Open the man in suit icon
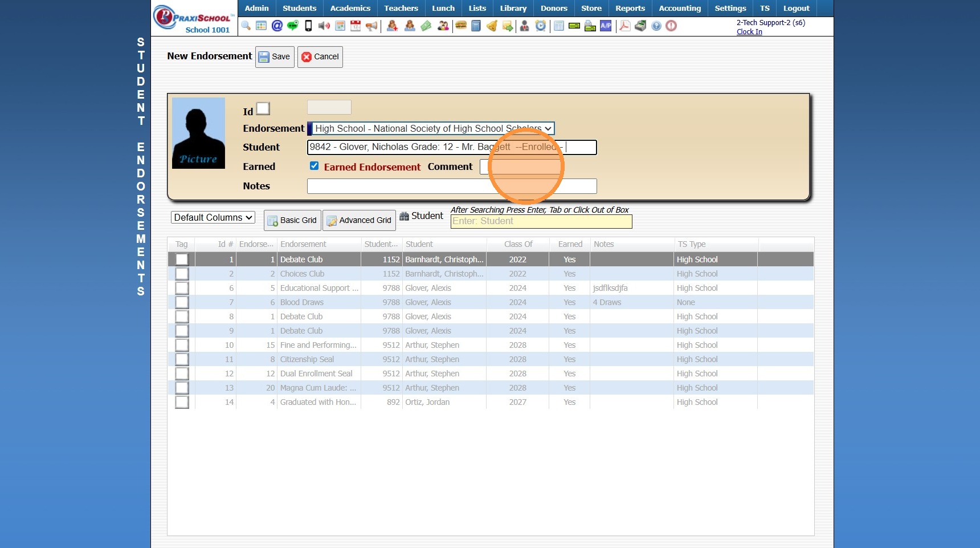 525,26
